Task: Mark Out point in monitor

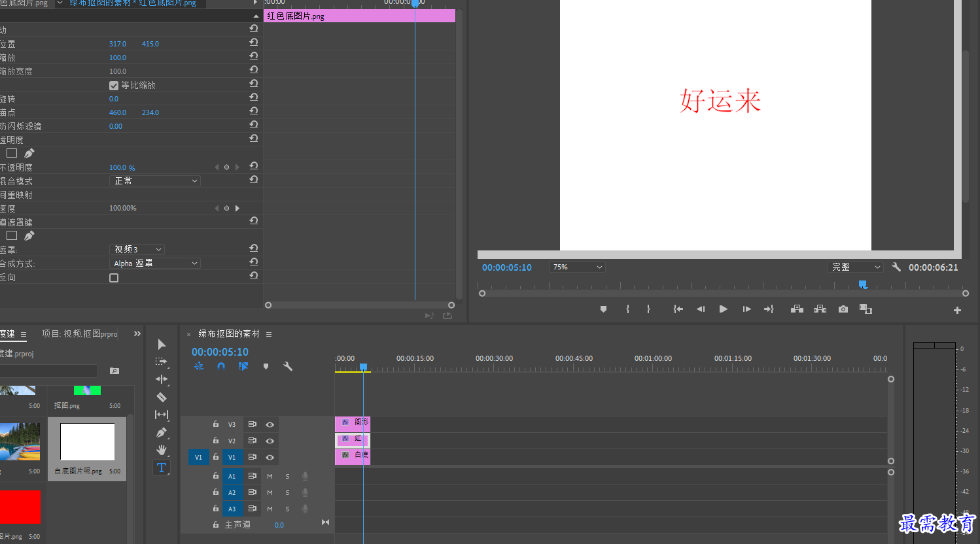Action: click(648, 309)
